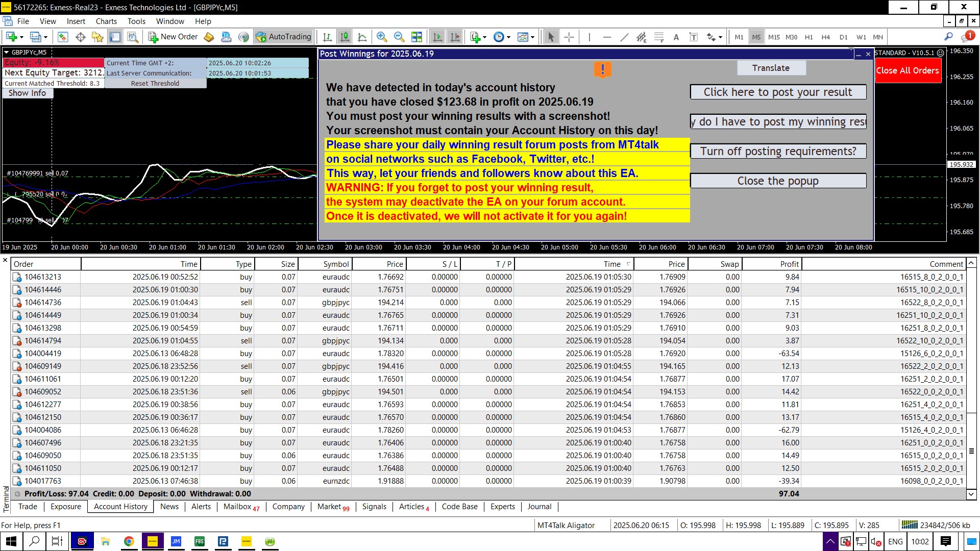Sort history by Profit column header
980x551 pixels.
pos(789,264)
